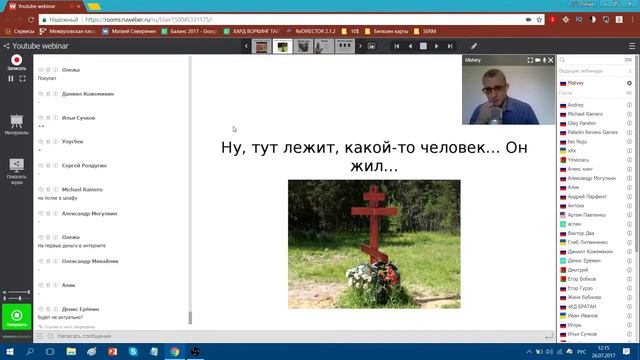
Task: Jump to the last slide
Action: click(450, 46)
